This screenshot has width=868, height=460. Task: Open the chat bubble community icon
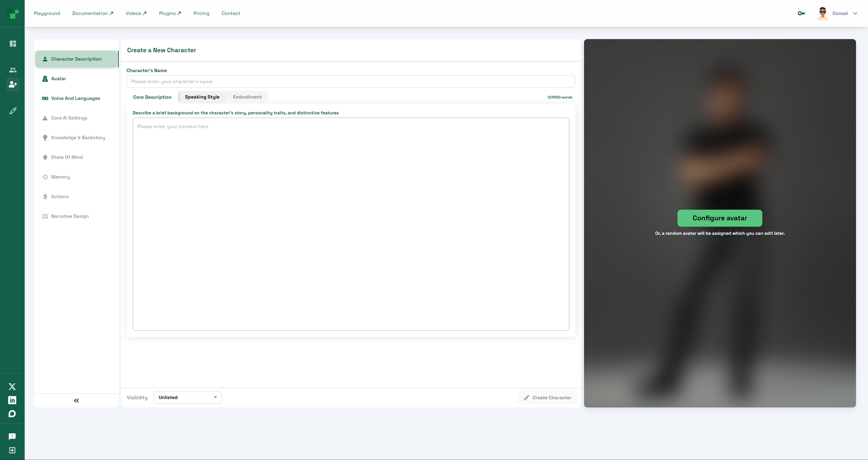click(x=12, y=414)
